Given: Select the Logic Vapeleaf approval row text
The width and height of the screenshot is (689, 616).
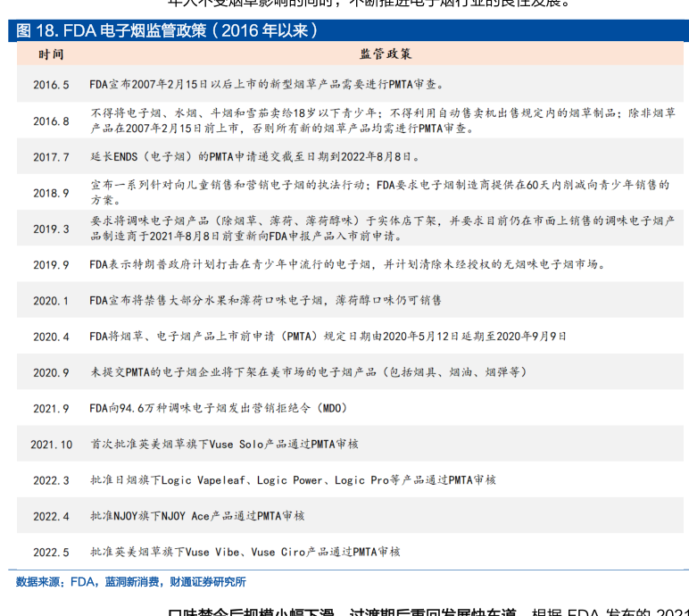Looking at the screenshot, I should click(x=293, y=480).
